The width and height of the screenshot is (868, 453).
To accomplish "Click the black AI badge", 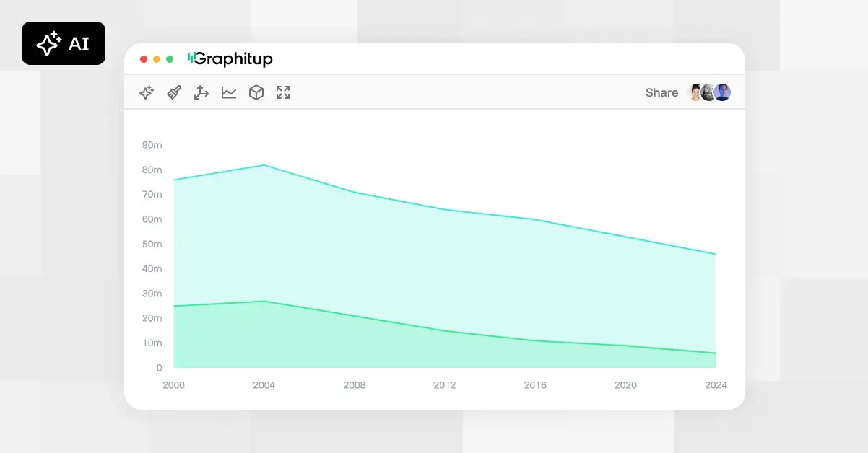I will pos(64,43).
